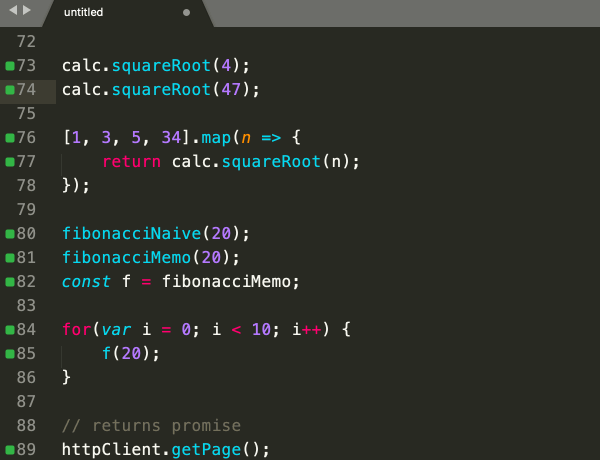Click the next tab right arrow
600x460 pixels.
[26, 10]
